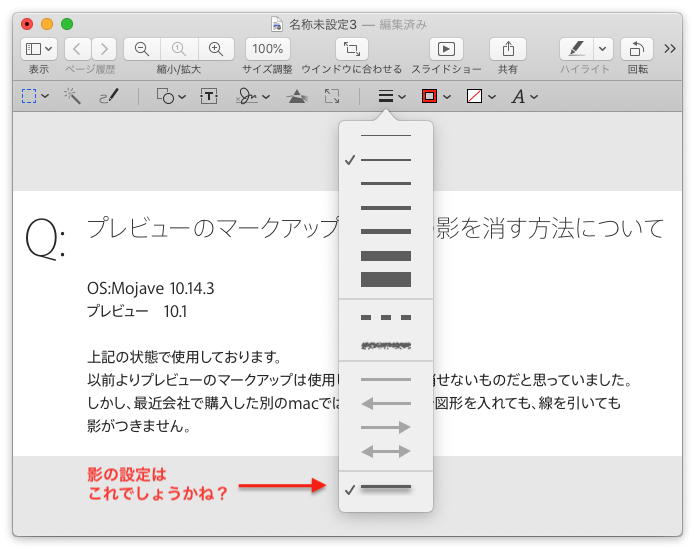Select the Sketch pen tool
This screenshot has width=695, height=549.
(108, 96)
